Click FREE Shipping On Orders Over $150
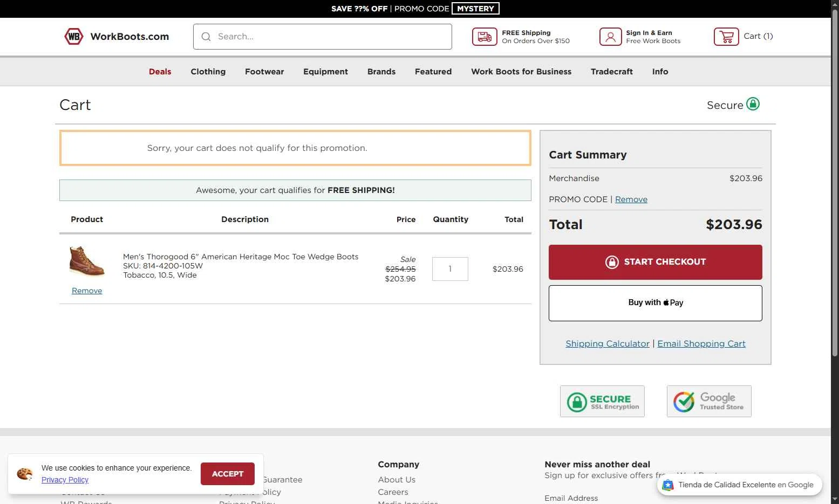The image size is (839, 504). pyautogui.click(x=536, y=37)
